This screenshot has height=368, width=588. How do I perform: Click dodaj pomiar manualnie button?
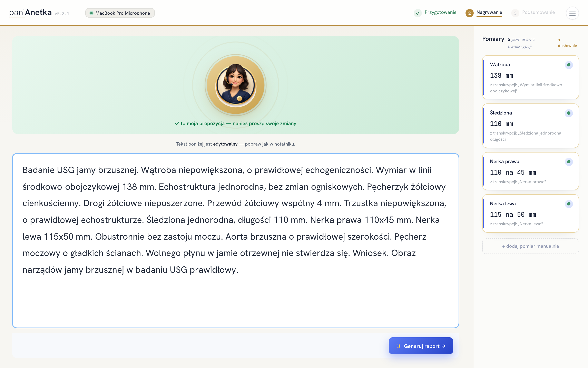(x=530, y=246)
